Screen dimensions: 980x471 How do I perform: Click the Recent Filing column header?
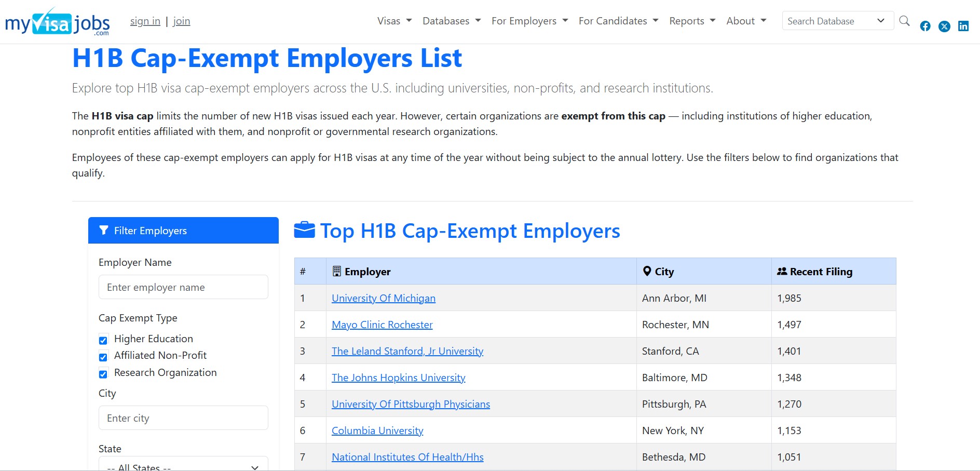(x=834, y=272)
